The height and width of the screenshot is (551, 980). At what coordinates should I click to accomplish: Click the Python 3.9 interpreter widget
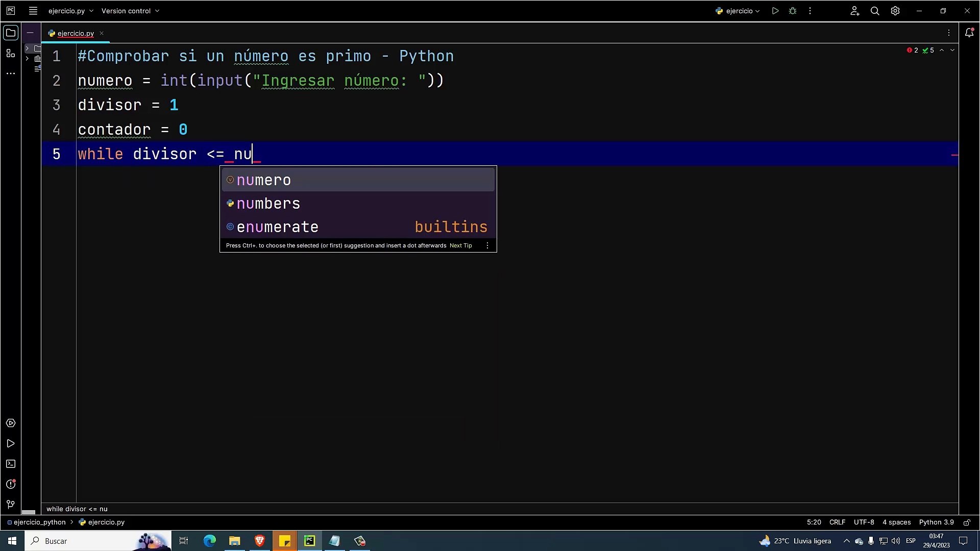936,522
